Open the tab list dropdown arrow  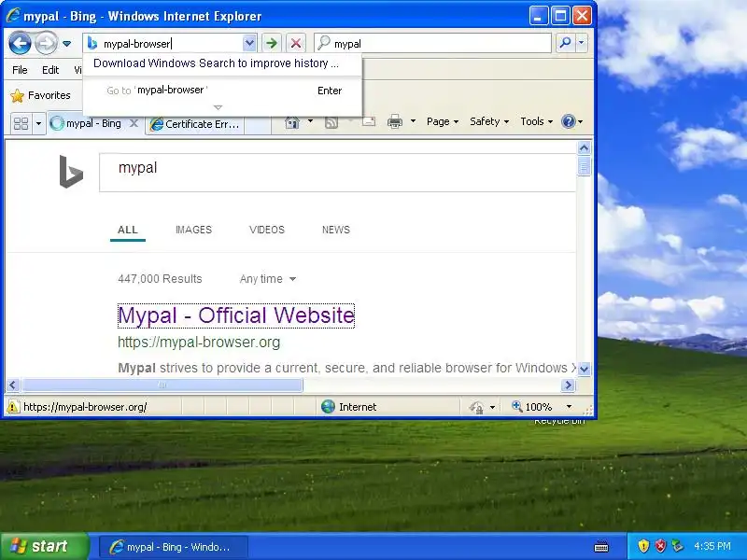point(38,124)
